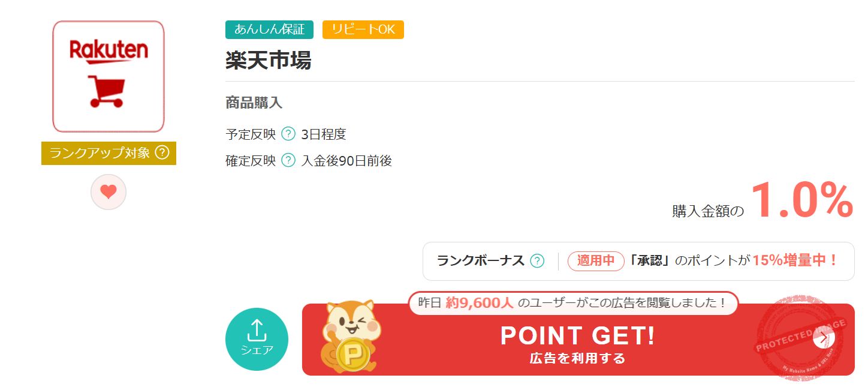The height and width of the screenshot is (390, 868).
Task: Open the 確定反映 help question mark icon
Action: pos(288,160)
